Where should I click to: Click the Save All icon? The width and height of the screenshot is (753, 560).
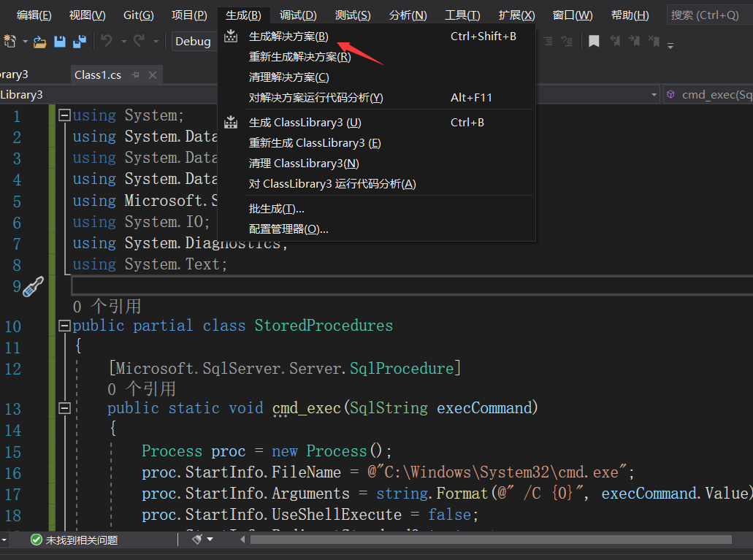pos(80,42)
